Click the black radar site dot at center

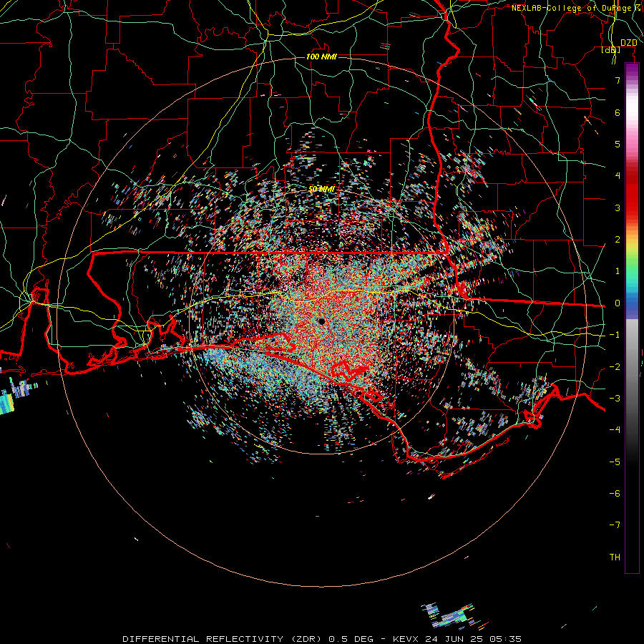tap(321, 321)
